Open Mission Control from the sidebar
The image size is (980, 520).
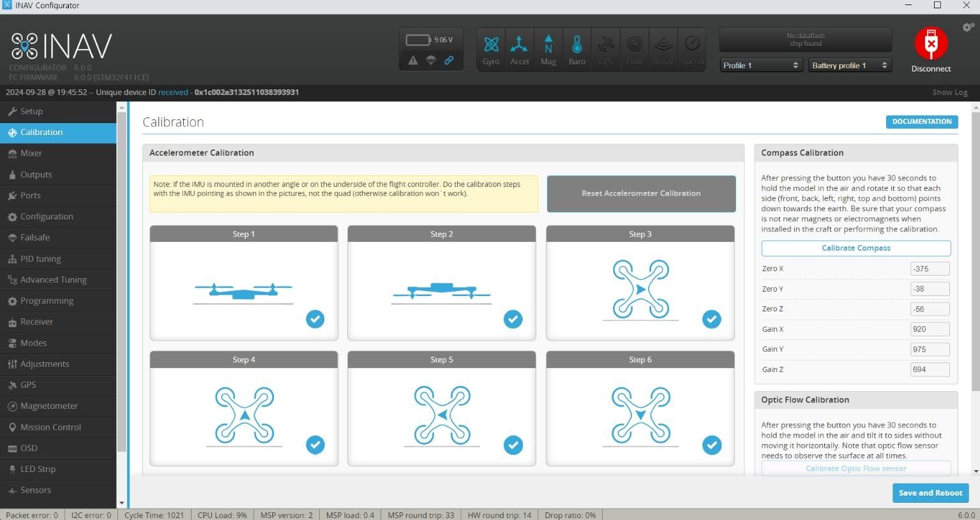tap(50, 427)
